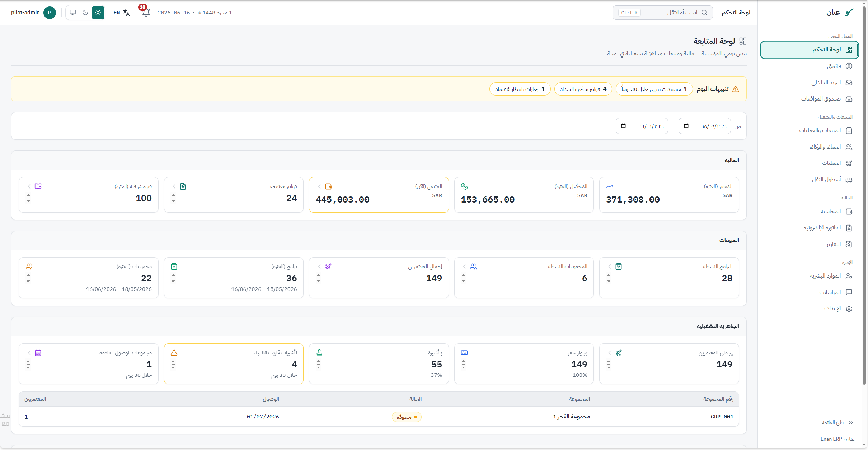Screen dimensions: 868x450
Task: Open العملاء والوكلاء in the sidebar
Action: 810,147
